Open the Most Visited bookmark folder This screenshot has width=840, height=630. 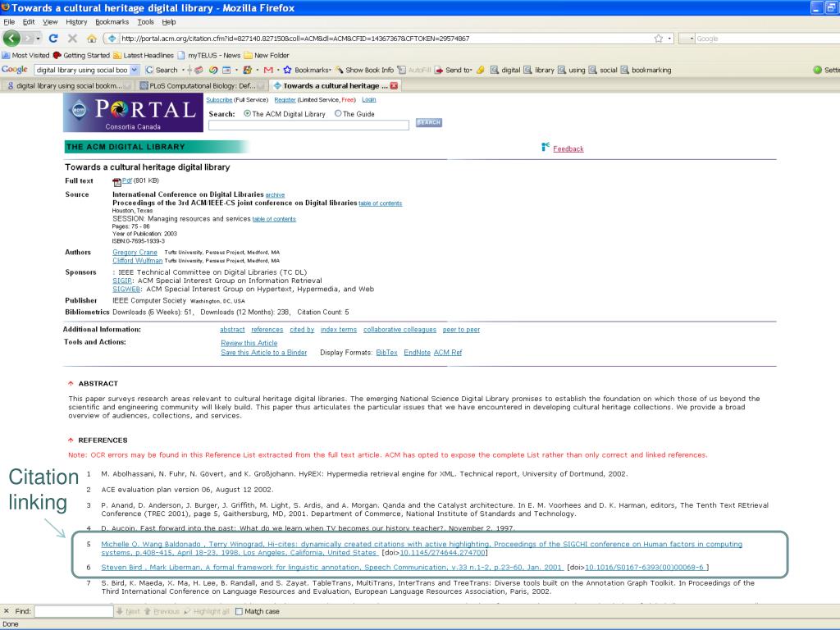(x=25, y=55)
